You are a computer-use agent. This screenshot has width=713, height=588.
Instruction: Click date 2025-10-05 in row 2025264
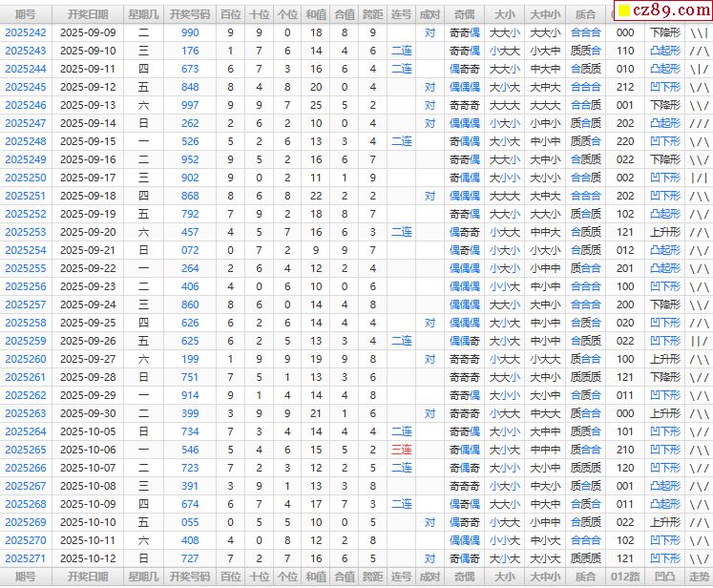click(x=88, y=431)
